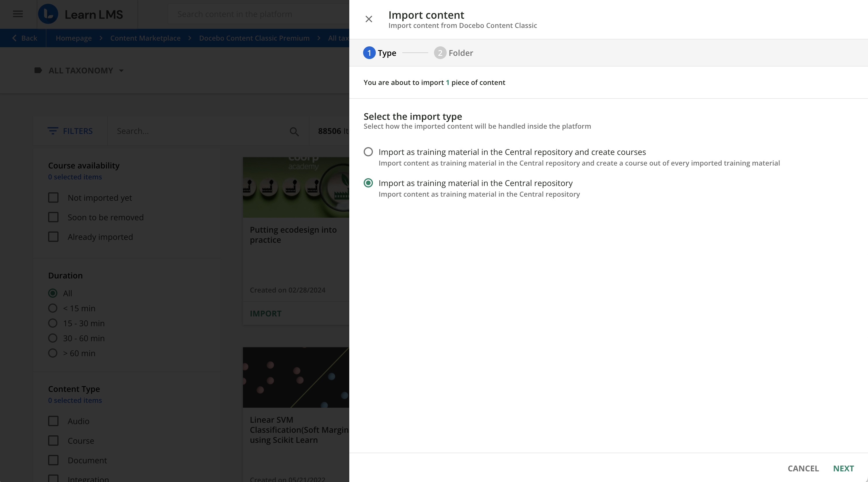Select step 2 Folder in wizard
Screen dimensions: 868x482
point(454,53)
